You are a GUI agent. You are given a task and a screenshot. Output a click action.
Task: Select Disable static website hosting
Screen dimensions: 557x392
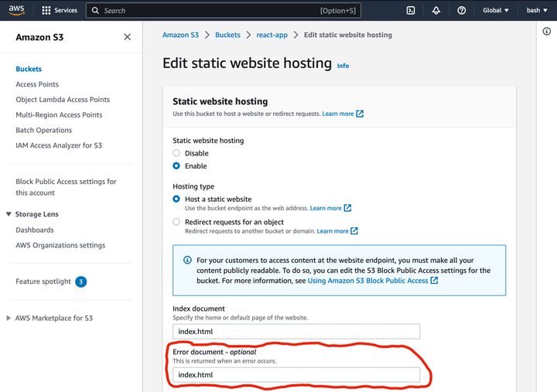click(x=176, y=153)
